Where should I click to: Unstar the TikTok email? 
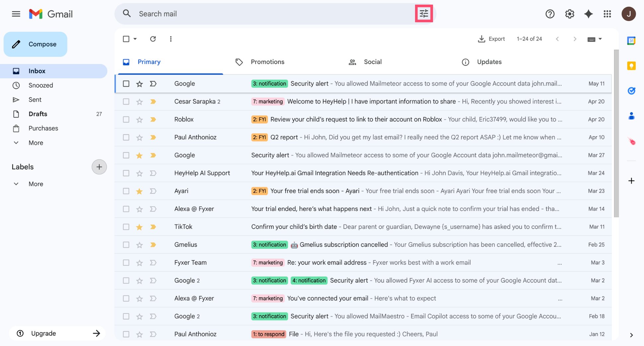tap(139, 227)
